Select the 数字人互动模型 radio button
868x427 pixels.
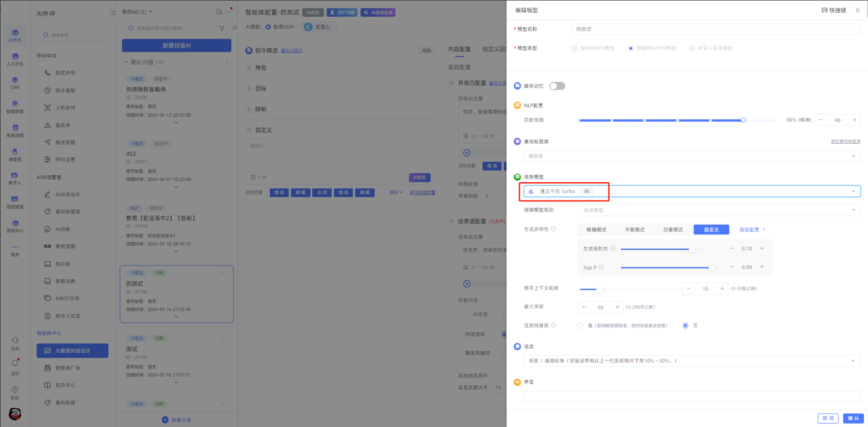pos(692,48)
